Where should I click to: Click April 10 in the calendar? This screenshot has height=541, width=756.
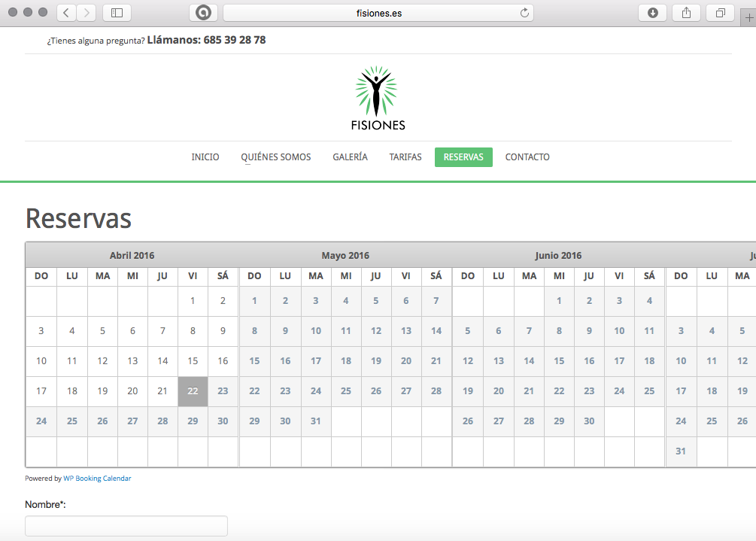tap(41, 360)
